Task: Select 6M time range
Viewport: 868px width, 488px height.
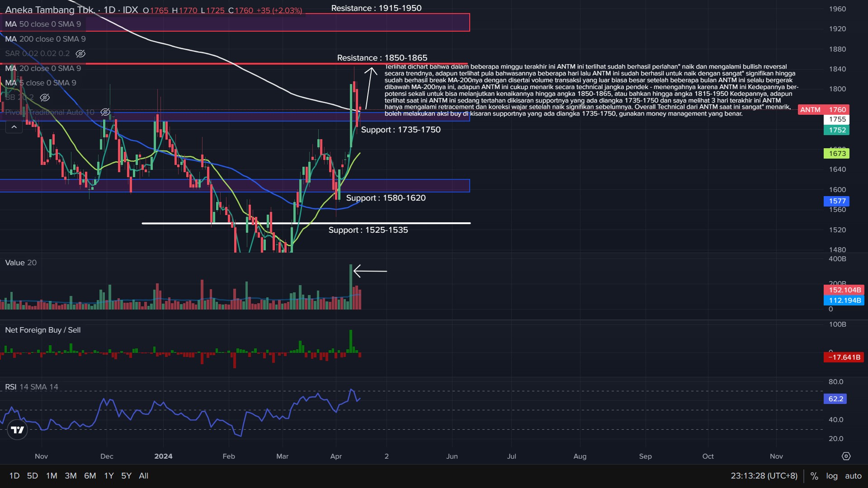Action: [90, 476]
